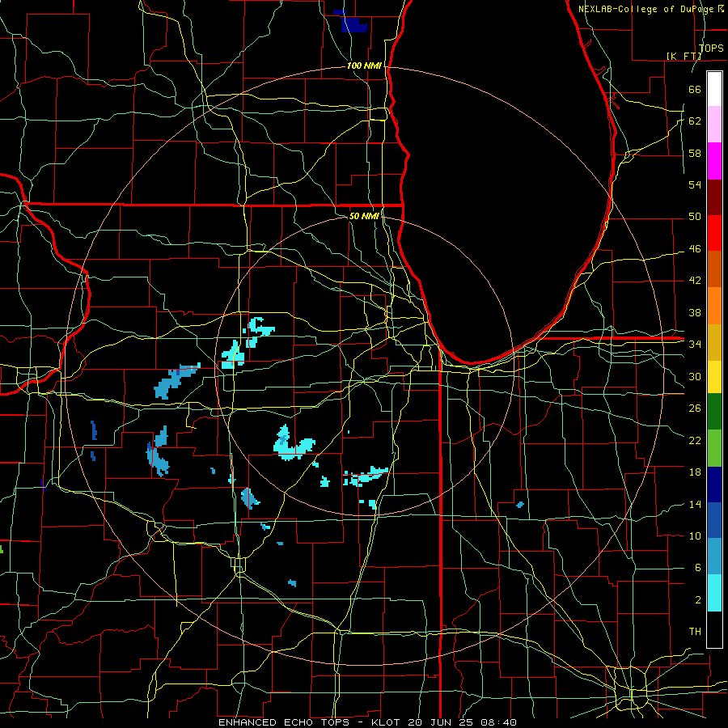728x728 pixels.
Task: Click the '62' legend value
Action: (x=695, y=121)
